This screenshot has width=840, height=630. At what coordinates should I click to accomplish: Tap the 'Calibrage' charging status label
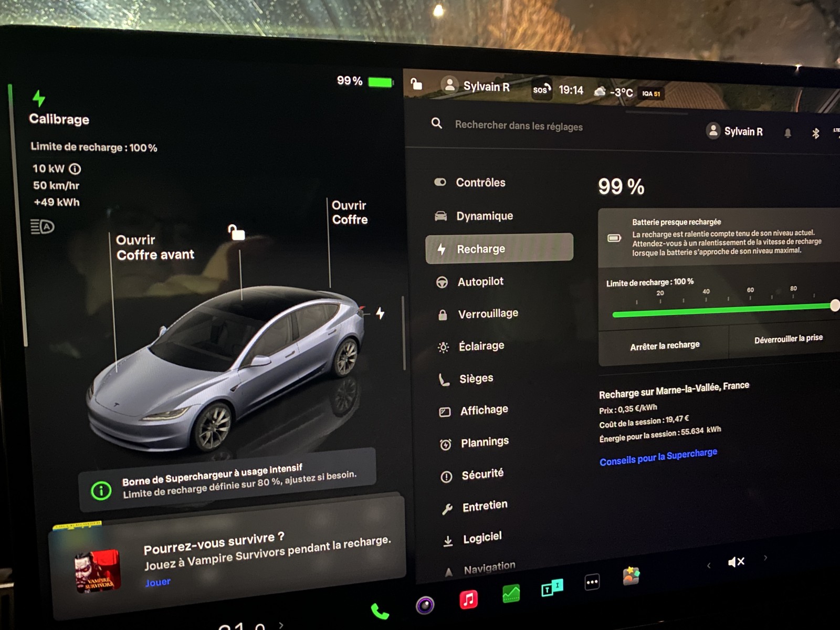tap(59, 119)
